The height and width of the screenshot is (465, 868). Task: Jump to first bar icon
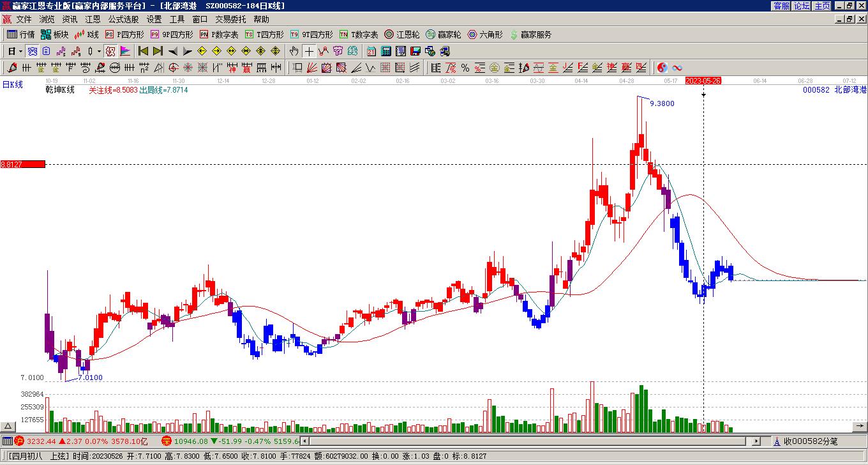click(144, 51)
